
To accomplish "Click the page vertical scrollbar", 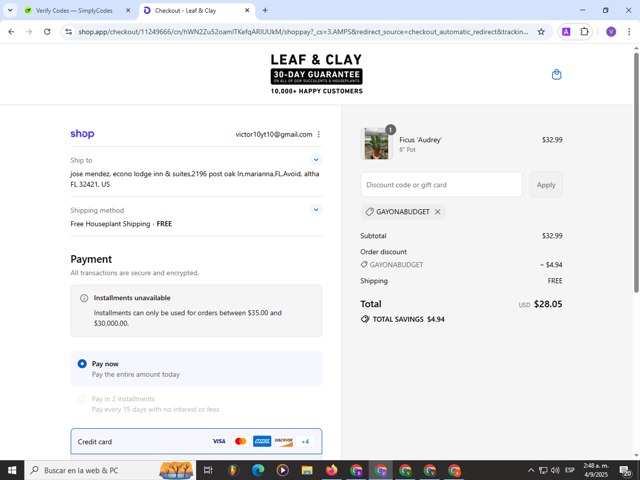I will pos(636,171).
